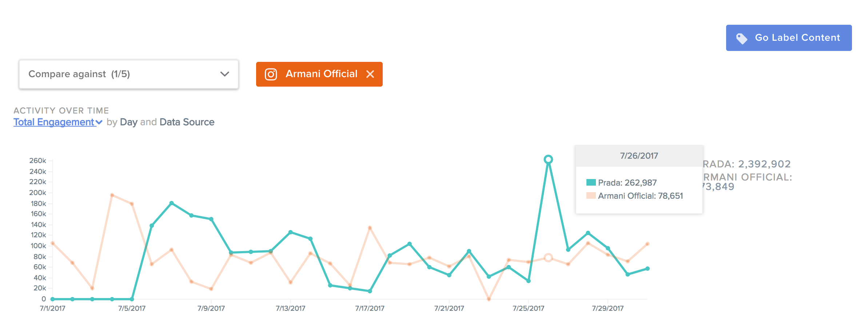Expand the Total Engagement metric chevron
The image size is (868, 321).
coord(99,123)
